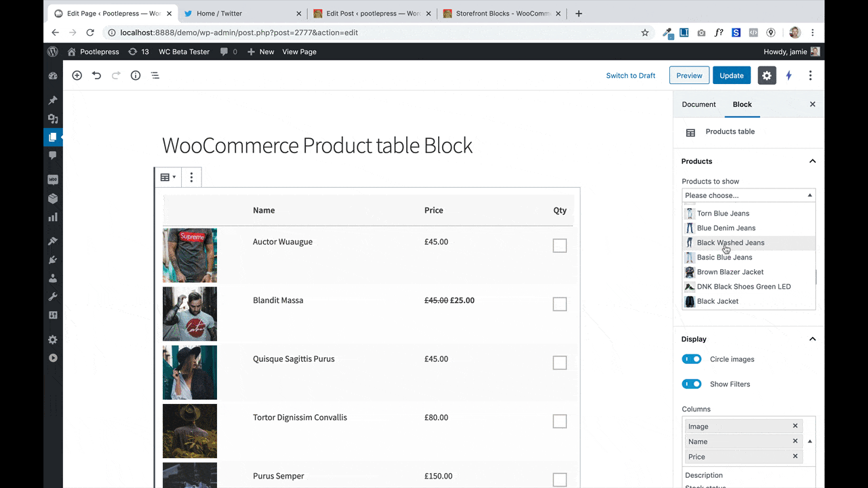Open comments bubble in admin bar
This screenshot has height=488, width=868.
[x=229, y=52]
